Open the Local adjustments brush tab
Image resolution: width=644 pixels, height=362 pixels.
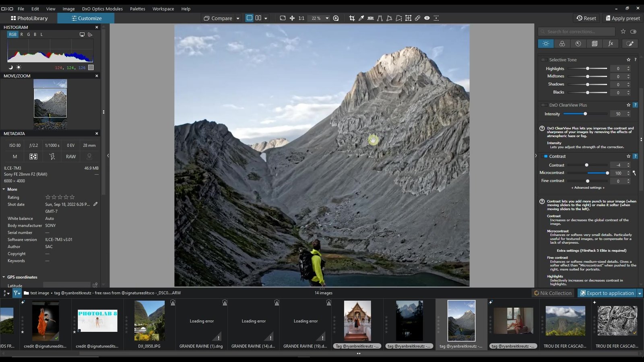(630, 43)
